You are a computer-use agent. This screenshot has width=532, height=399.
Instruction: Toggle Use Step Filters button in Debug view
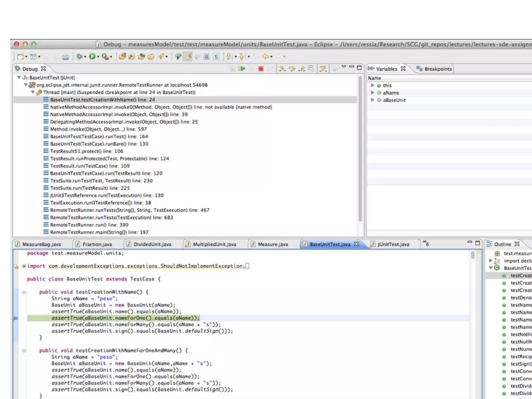(x=323, y=69)
